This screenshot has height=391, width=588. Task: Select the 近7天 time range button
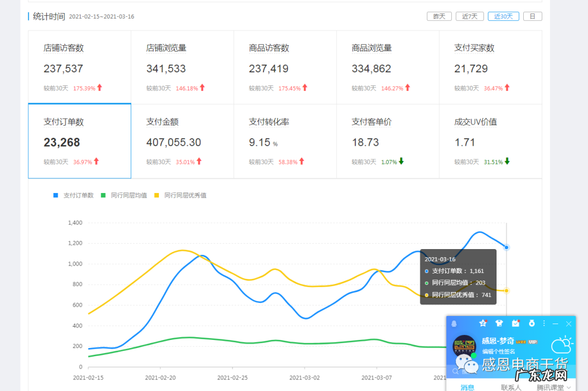pos(469,16)
